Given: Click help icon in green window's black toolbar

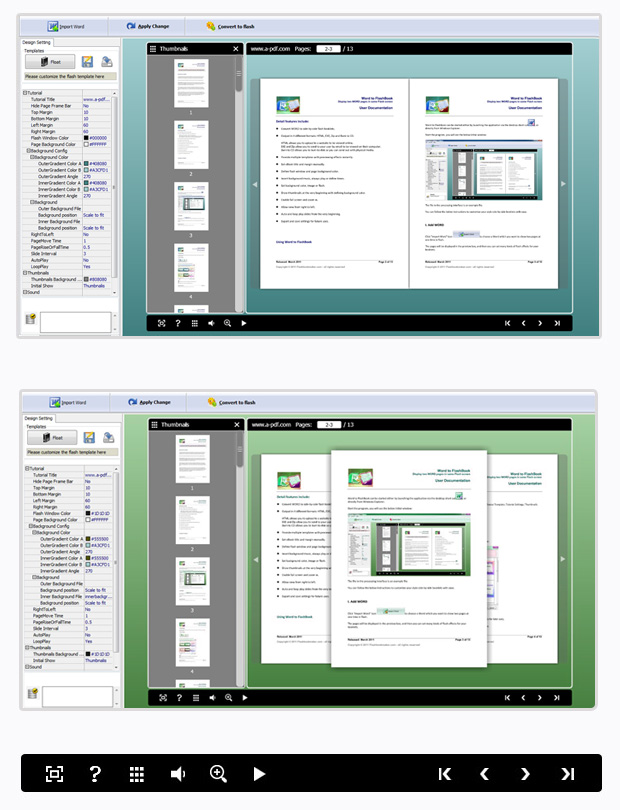Looking at the screenshot, I should point(179,698).
